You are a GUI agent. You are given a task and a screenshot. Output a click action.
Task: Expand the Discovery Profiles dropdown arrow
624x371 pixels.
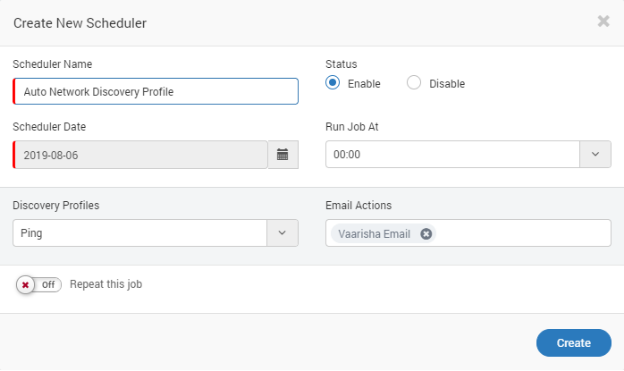[x=282, y=233]
